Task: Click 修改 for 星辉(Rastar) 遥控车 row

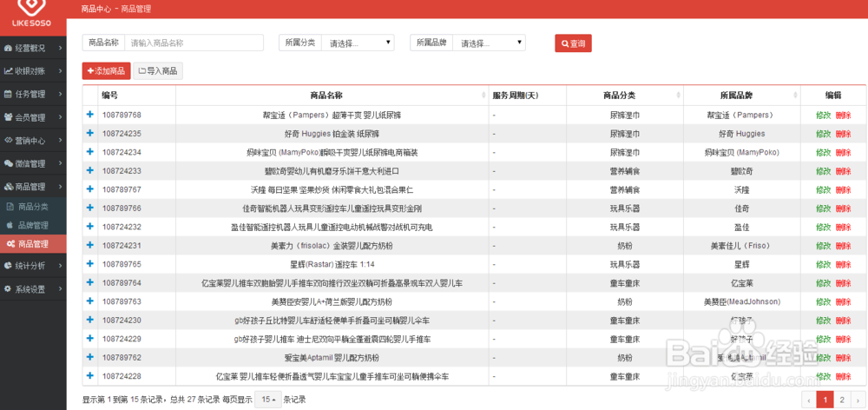Action: pos(823,264)
